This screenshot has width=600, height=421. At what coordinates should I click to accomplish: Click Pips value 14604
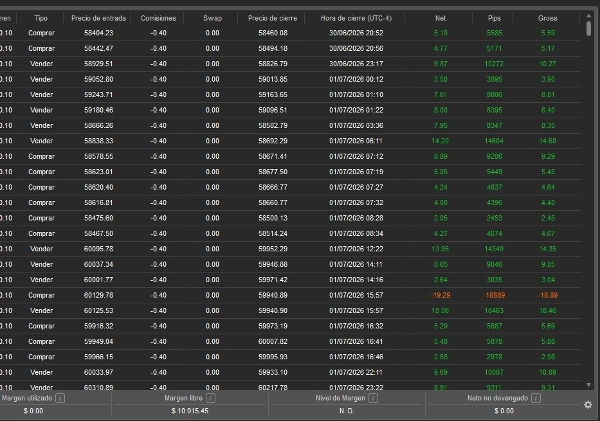[494, 141]
